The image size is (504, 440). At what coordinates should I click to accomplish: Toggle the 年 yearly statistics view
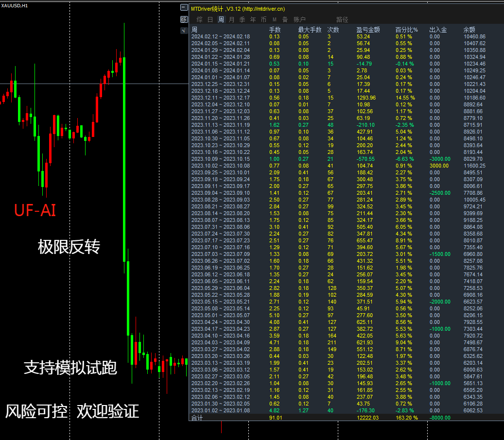(x=254, y=19)
